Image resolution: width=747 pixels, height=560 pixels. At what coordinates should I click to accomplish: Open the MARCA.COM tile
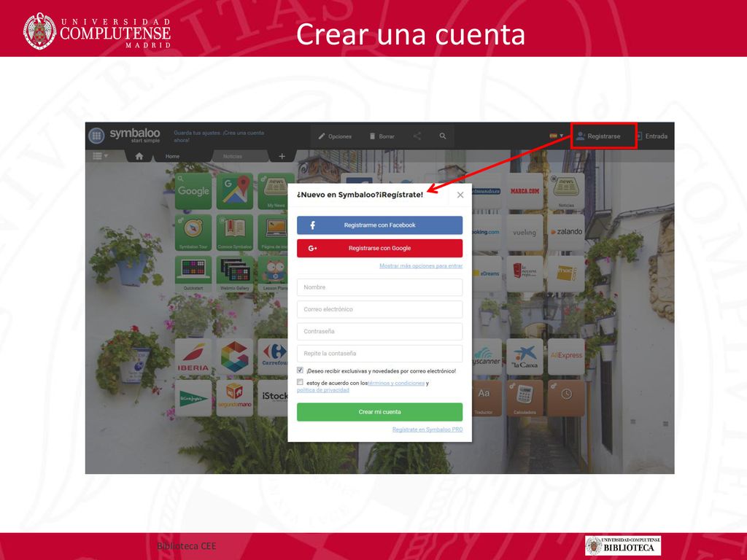tap(525, 191)
